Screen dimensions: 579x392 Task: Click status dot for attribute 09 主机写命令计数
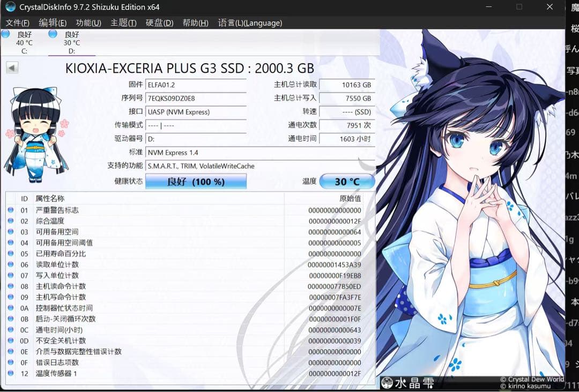(11, 297)
